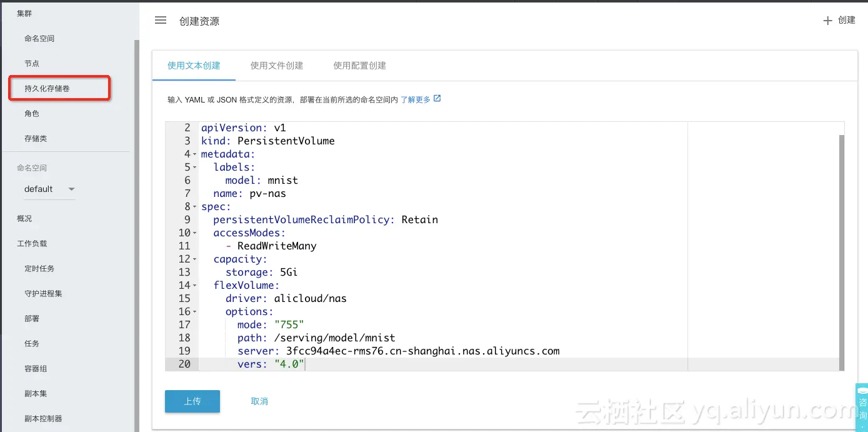
Task: Open 部署 in the sidebar
Action: 32,319
